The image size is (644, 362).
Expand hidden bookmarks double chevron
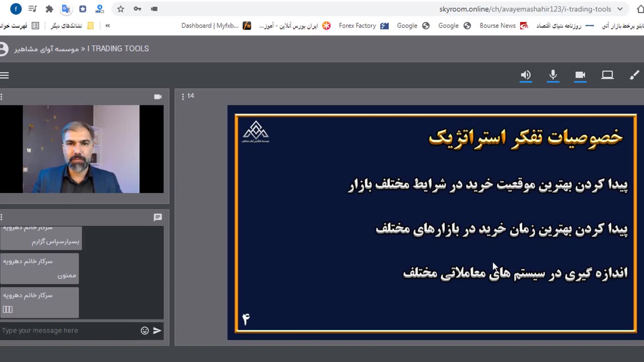[108, 25]
